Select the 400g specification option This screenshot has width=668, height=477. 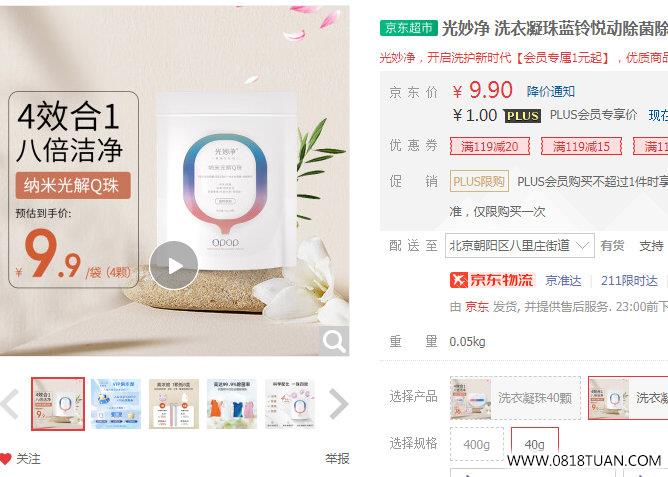[x=477, y=444]
